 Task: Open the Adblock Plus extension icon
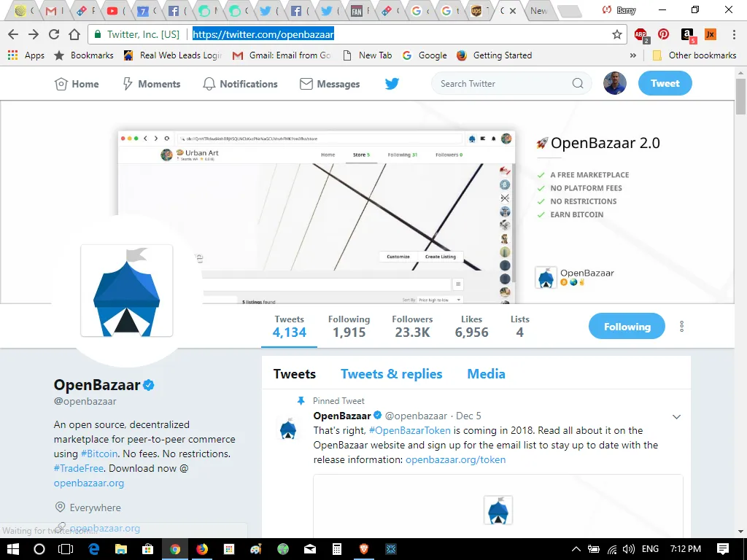pyautogui.click(x=641, y=35)
